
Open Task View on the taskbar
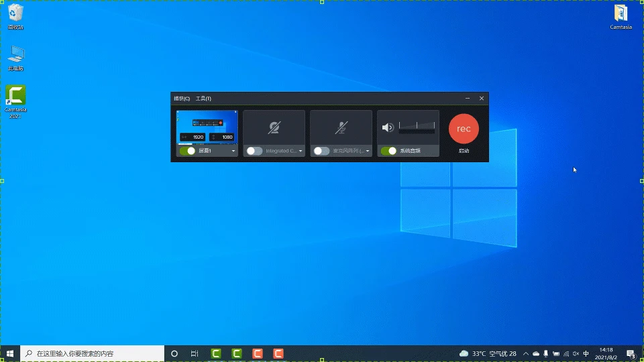pos(195,353)
